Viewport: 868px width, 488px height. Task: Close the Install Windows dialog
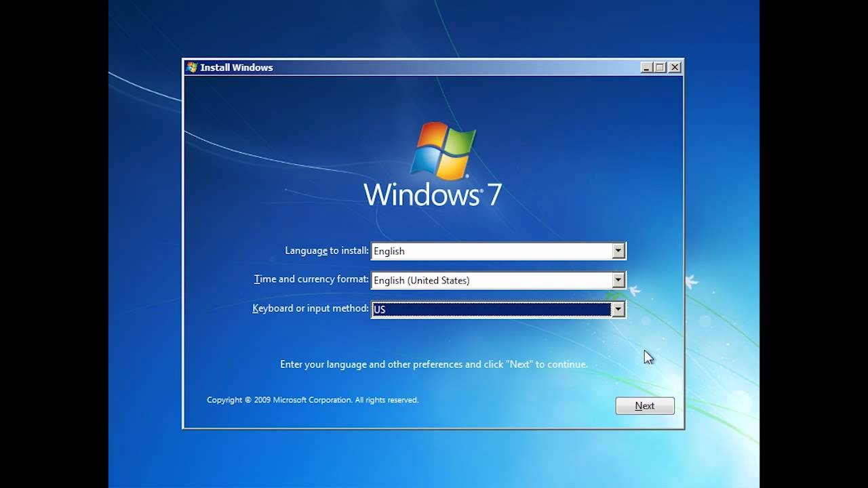(675, 67)
